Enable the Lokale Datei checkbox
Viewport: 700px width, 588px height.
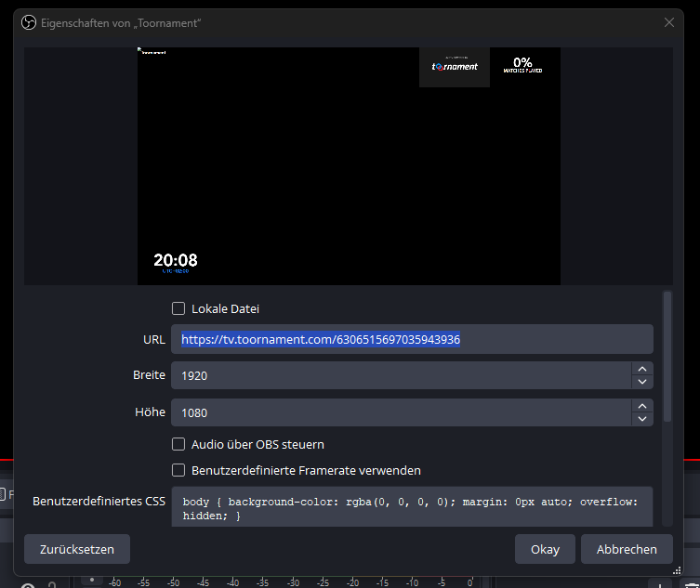[178, 308]
